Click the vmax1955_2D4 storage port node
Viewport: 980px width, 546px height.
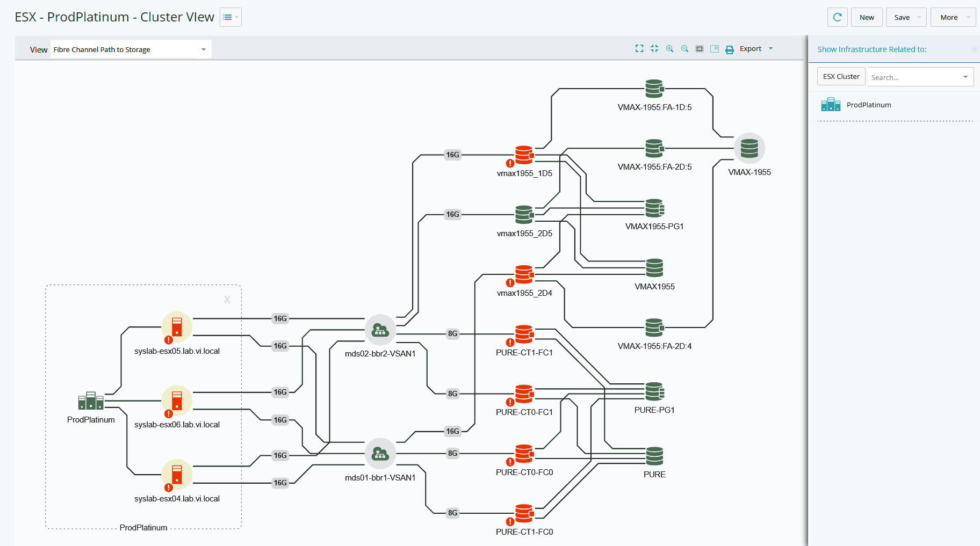(x=524, y=275)
